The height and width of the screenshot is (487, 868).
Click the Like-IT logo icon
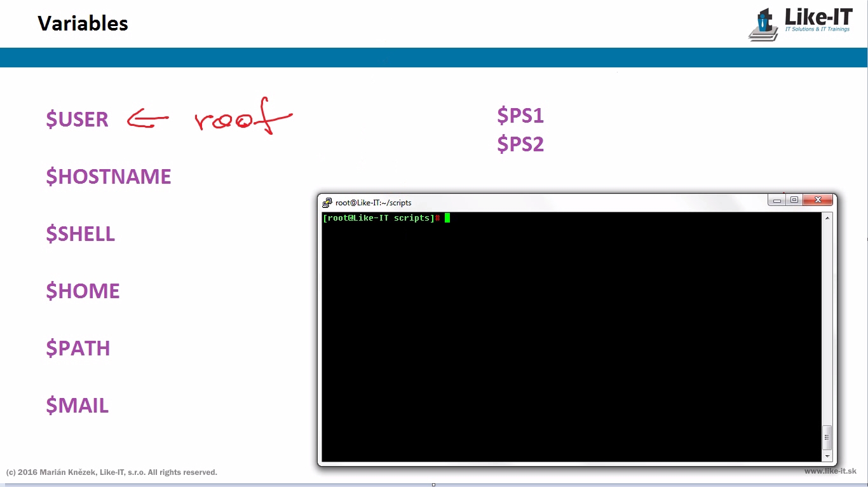(x=765, y=25)
